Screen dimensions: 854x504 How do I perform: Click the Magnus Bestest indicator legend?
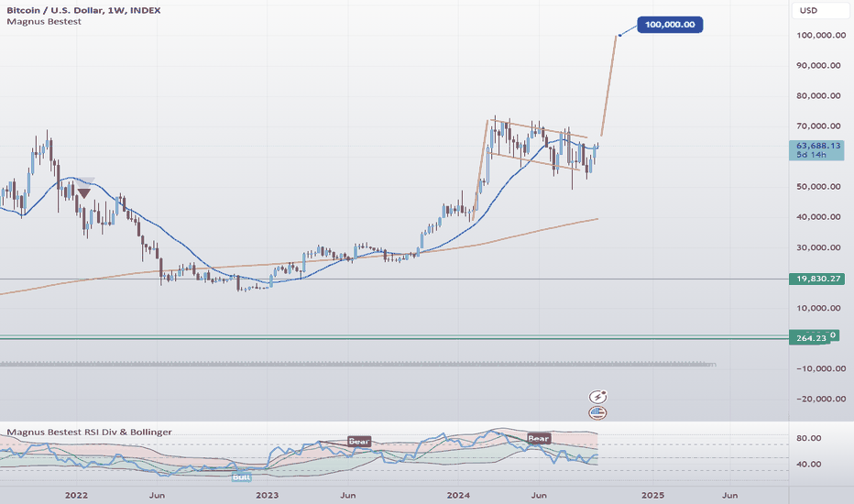(x=44, y=22)
